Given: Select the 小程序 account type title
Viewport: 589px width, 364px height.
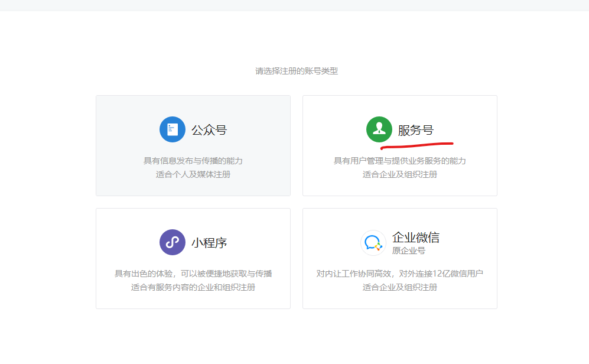Looking at the screenshot, I should tap(209, 243).
